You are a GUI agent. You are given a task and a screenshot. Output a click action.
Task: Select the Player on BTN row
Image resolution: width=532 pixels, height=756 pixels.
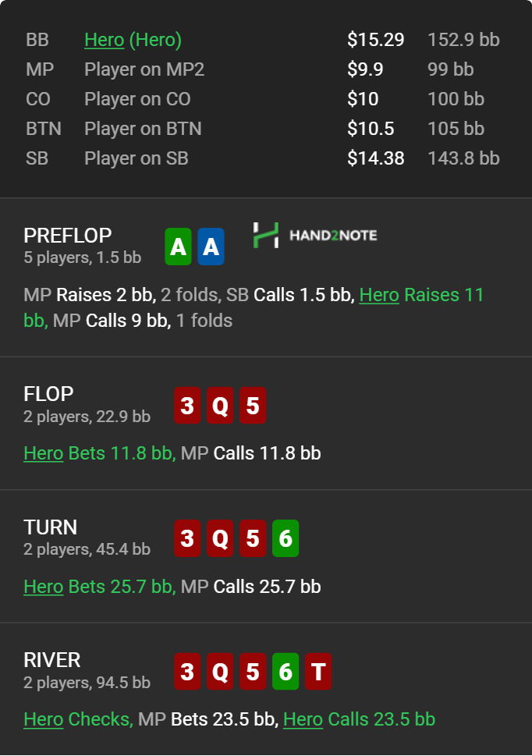coord(263,129)
